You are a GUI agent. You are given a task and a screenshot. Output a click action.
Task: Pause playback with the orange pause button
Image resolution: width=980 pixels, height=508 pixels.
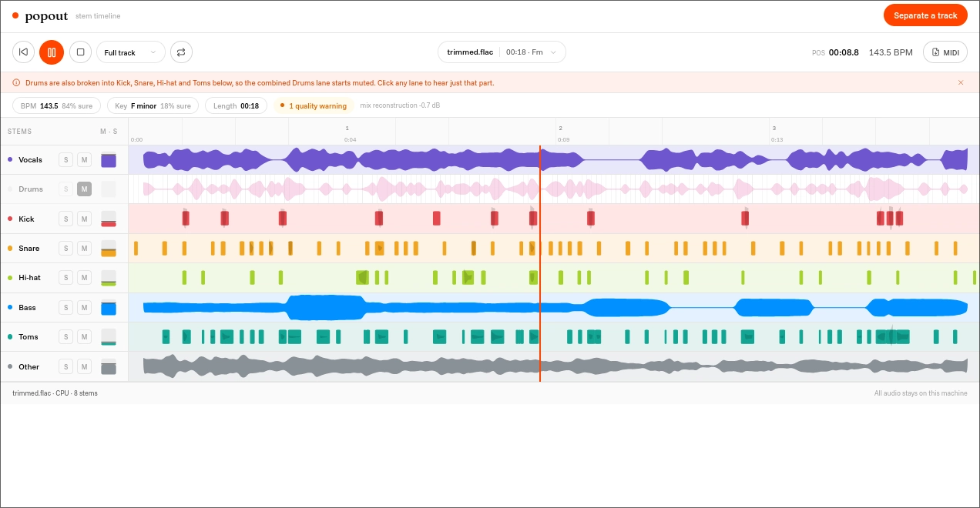tap(52, 52)
